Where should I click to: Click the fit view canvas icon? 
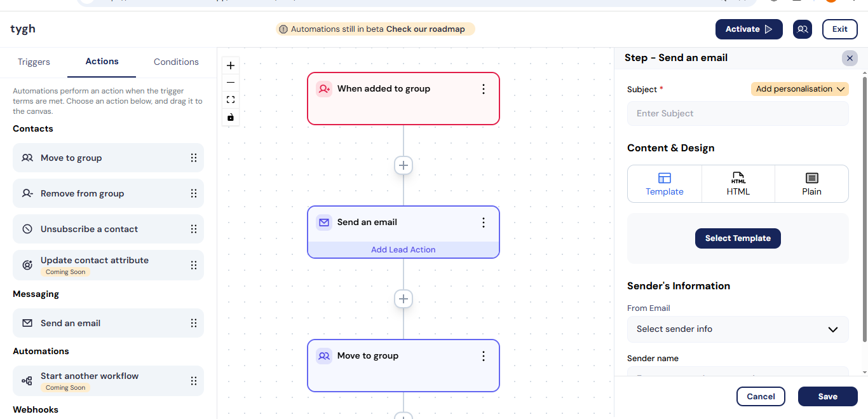click(231, 100)
